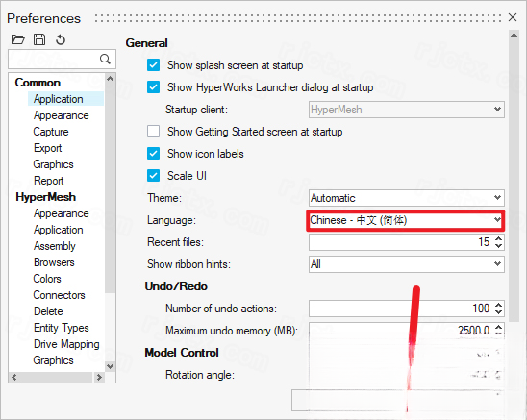This screenshot has height=420, width=527.
Task: Select Connectors in the category tree
Action: pos(60,295)
